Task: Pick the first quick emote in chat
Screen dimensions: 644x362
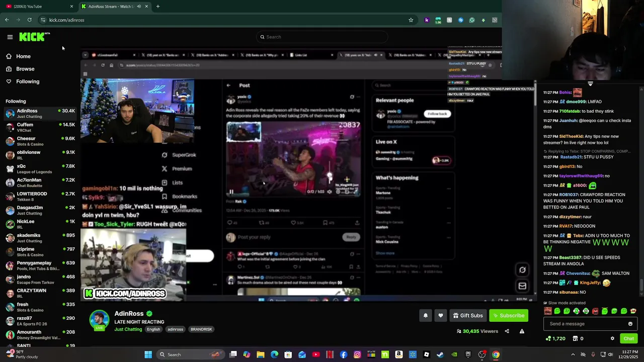Action: coord(548,311)
